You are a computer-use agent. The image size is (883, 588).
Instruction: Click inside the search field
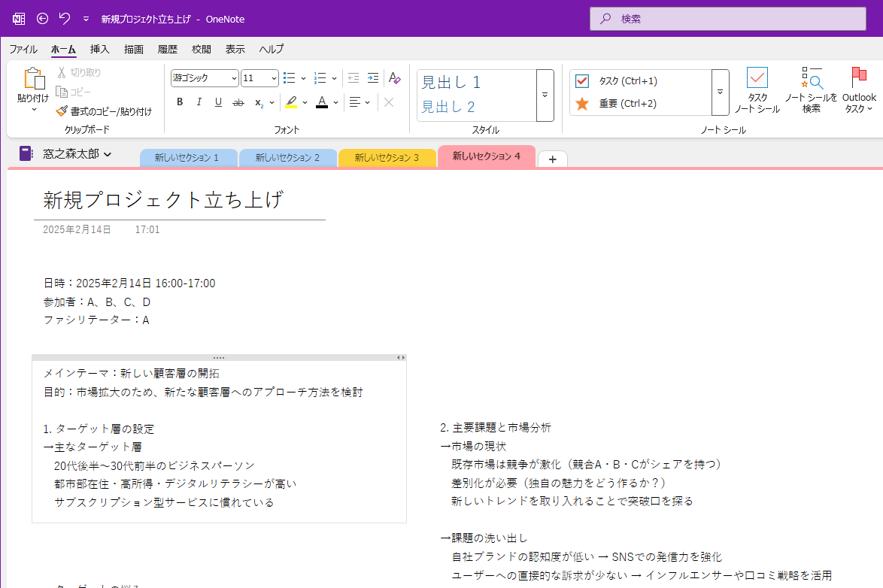click(726, 19)
